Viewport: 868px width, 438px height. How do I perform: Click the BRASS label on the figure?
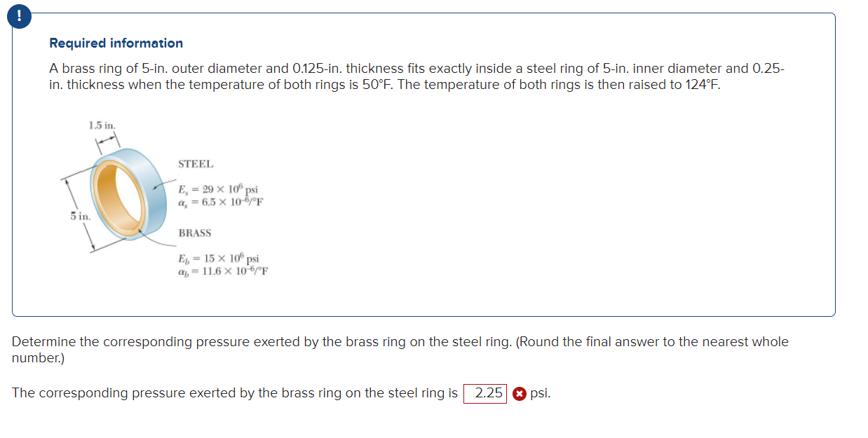pos(194,233)
